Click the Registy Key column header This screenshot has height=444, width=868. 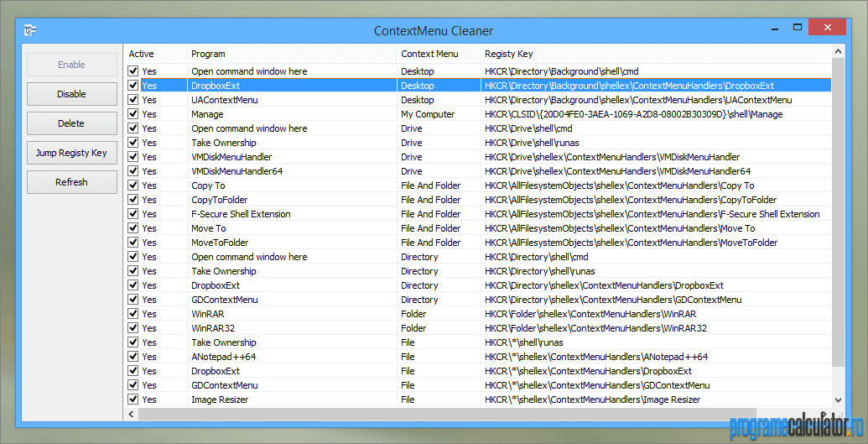click(x=656, y=54)
